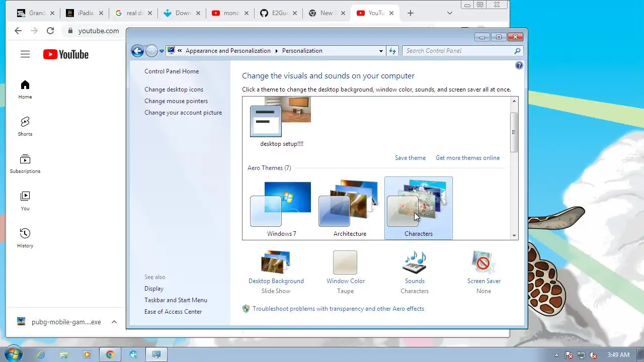Expand pubg-mobile-gam download options chevron

114,322
